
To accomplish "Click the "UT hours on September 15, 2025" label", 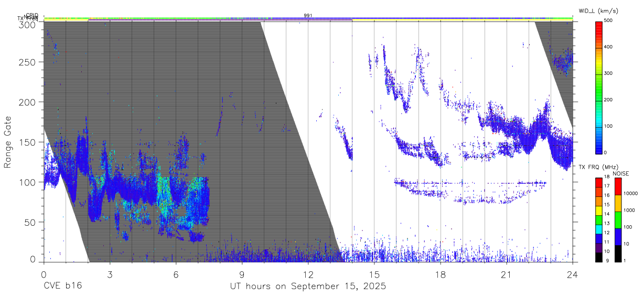I will pos(308,287).
